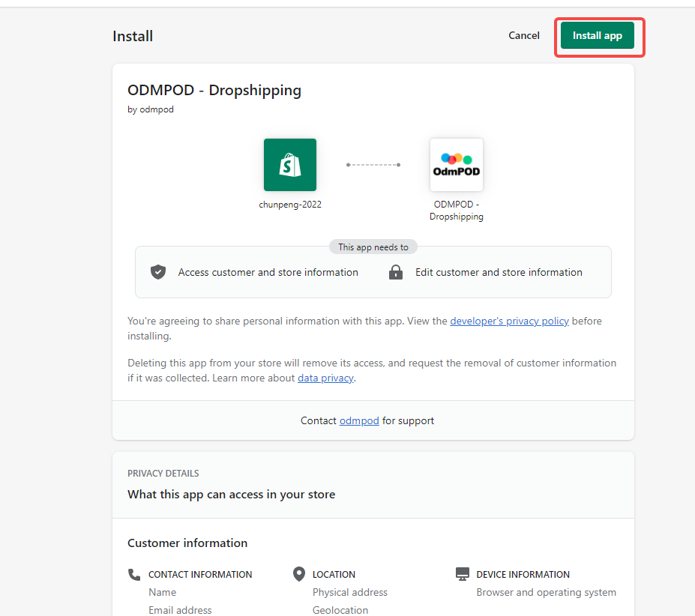Click the location pin icon

[299, 574]
